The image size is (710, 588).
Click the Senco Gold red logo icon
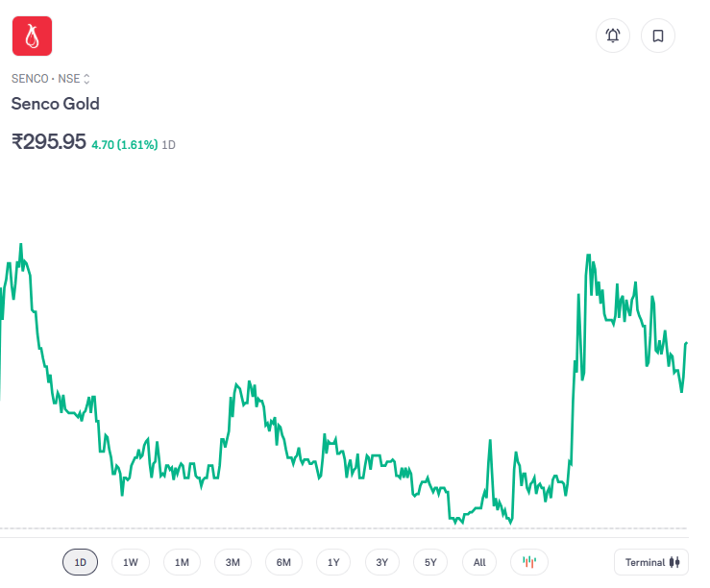click(32, 36)
